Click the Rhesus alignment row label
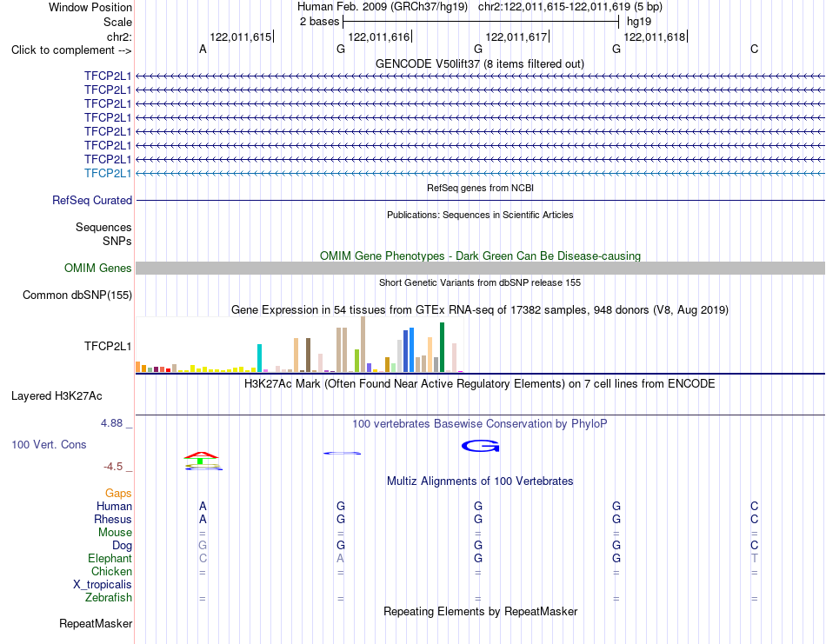The width and height of the screenshot is (826, 644). click(x=113, y=519)
